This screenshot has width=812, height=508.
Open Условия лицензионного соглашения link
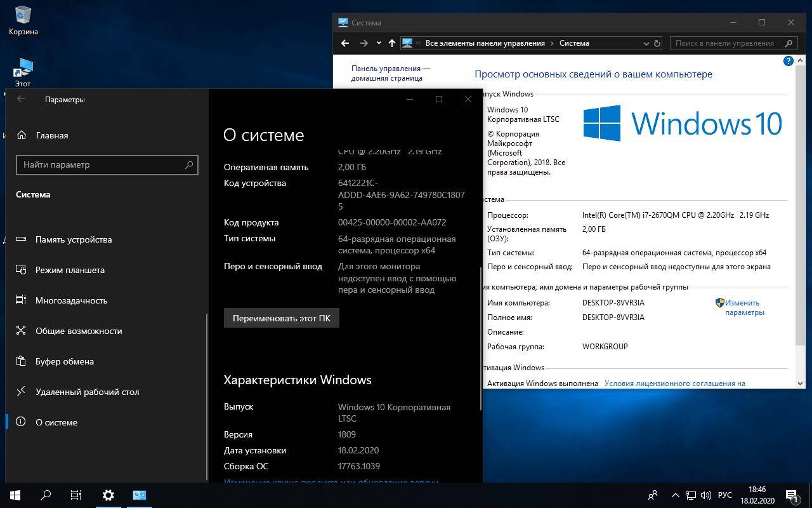click(675, 384)
